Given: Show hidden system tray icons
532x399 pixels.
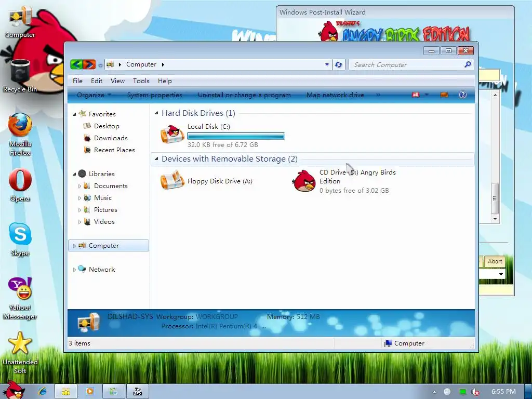Looking at the screenshot, I should [x=435, y=392].
